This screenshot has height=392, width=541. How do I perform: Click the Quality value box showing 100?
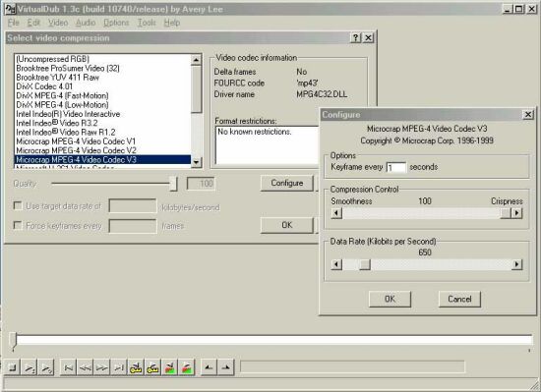(x=201, y=184)
